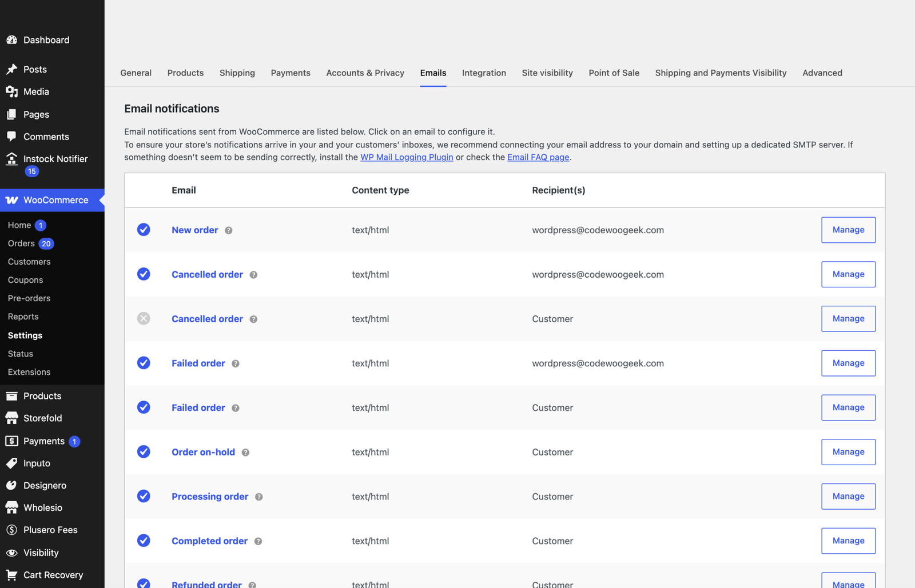Click the Plusero Fees dollar icon
915x588 pixels.
pyautogui.click(x=11, y=530)
